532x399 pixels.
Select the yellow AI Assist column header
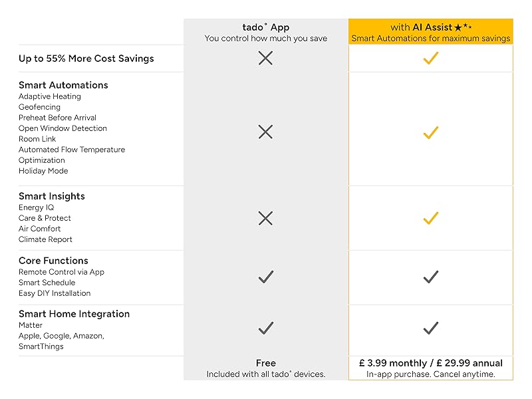point(431,33)
